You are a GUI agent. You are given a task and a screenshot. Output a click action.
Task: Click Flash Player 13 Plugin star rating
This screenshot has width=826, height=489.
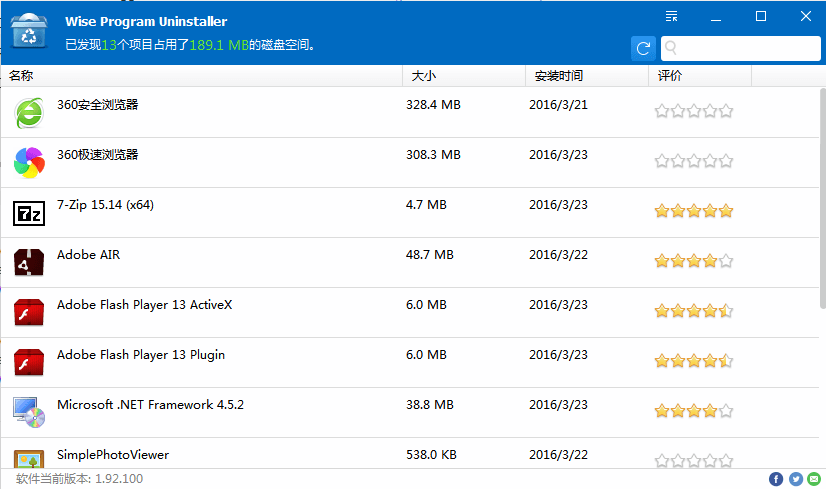click(694, 361)
